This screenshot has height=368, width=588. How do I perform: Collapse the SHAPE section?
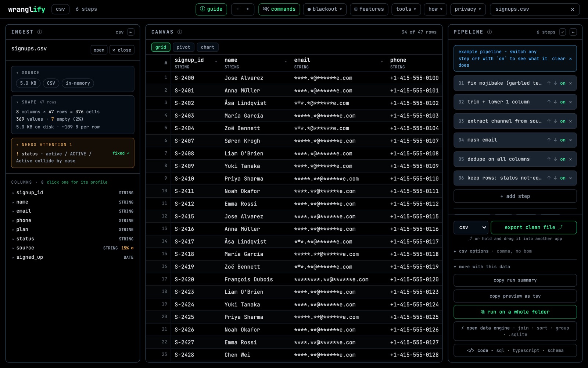click(36, 102)
